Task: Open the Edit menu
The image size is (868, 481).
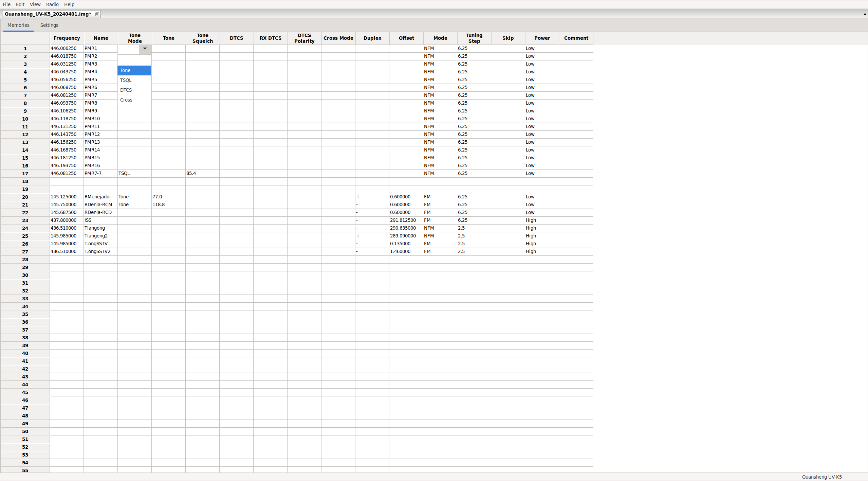Action: [x=20, y=4]
